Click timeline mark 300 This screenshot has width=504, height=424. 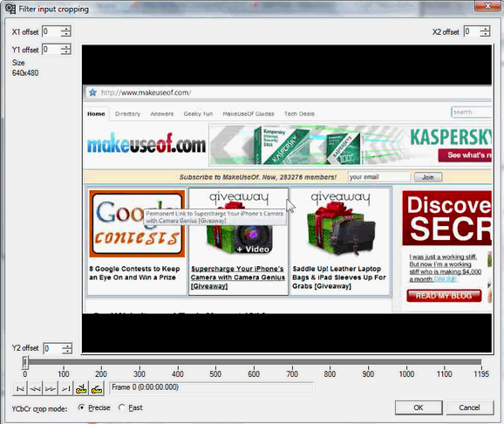[140, 373]
